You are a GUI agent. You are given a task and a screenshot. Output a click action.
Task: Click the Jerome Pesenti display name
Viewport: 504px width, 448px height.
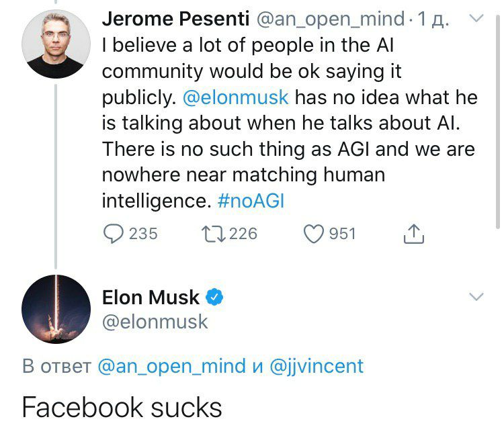coord(176,19)
